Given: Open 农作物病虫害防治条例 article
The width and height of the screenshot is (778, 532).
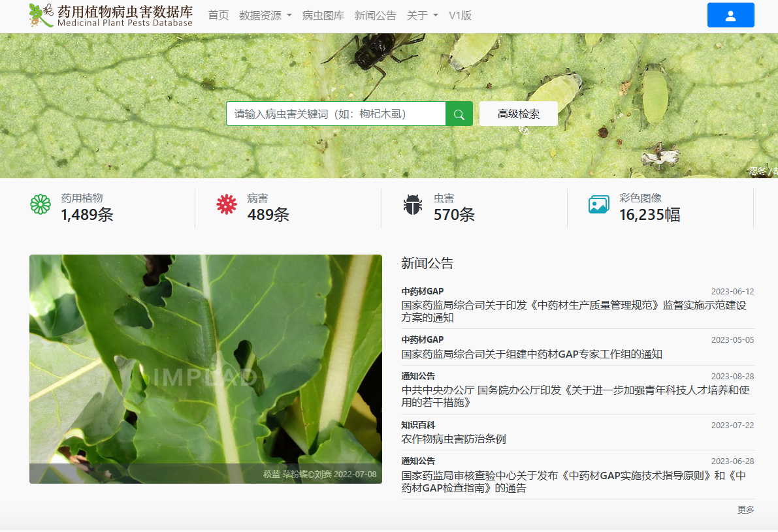Looking at the screenshot, I should [453, 439].
